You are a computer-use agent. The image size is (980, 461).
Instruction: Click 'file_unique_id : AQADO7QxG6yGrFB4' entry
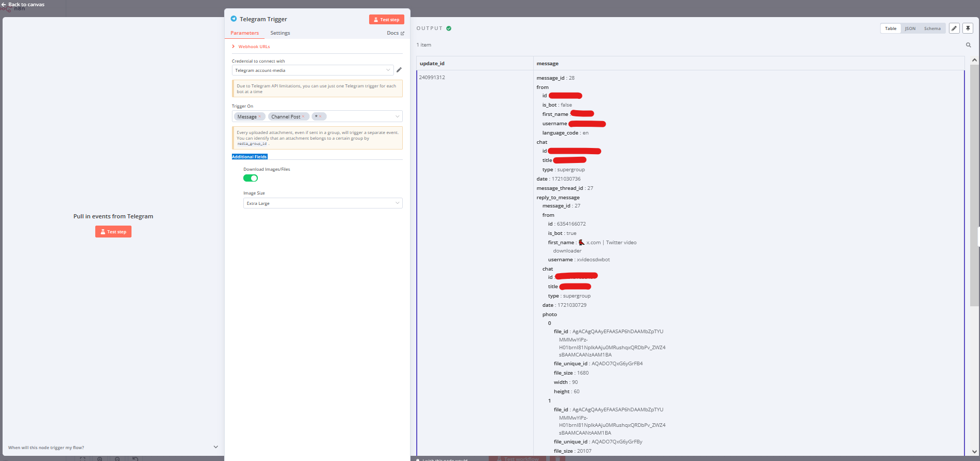(598, 364)
